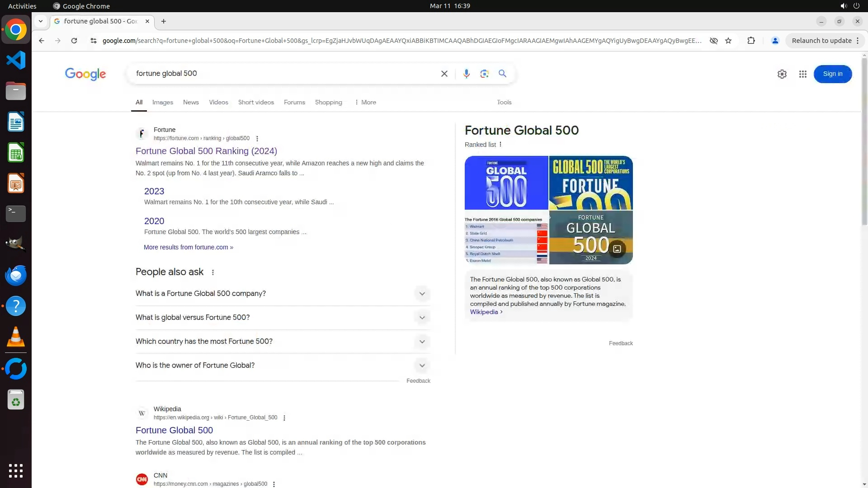Click the voice search microphone icon
The image size is (868, 488).
pos(466,74)
